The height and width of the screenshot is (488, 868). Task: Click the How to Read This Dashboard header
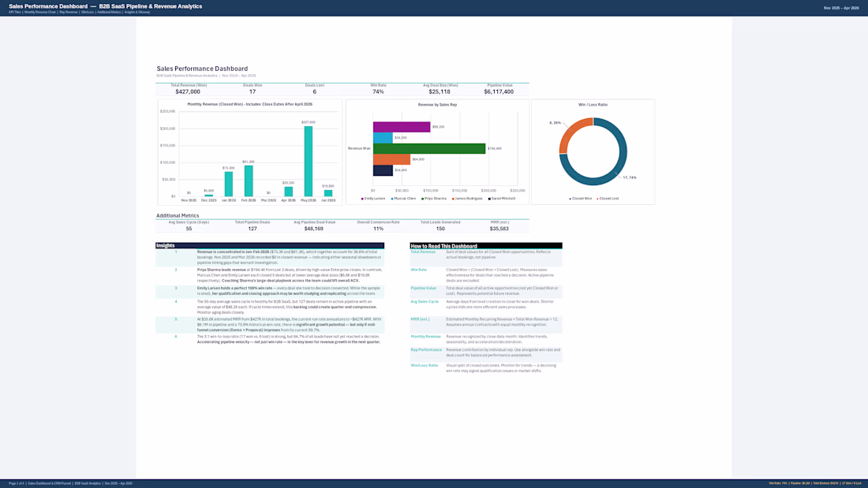coord(486,246)
